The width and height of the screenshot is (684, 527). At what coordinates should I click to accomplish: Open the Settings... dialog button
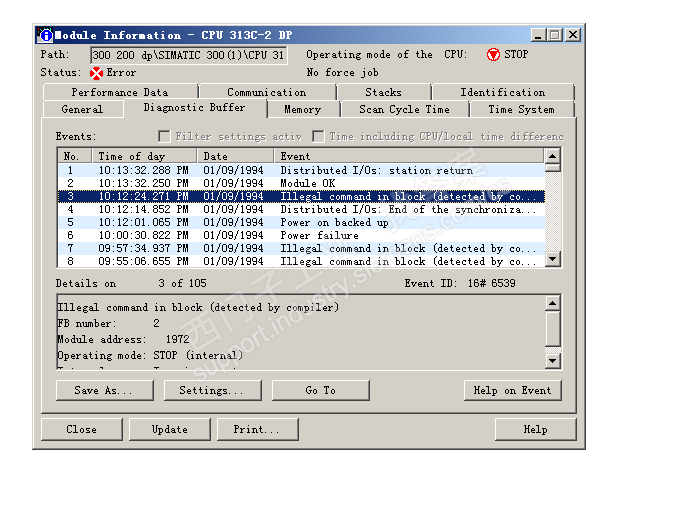(x=212, y=390)
